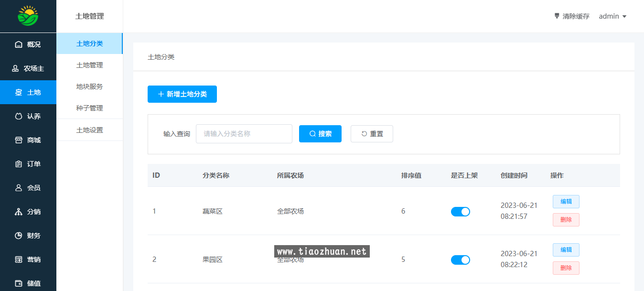644x291 pixels.
Task: Open 概况 overview in sidebar
Action: tap(28, 44)
